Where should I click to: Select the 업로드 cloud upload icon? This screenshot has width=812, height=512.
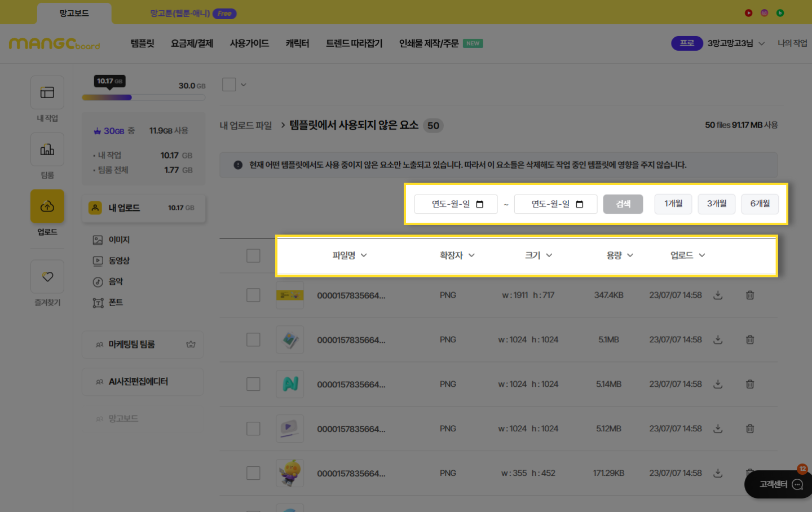(x=47, y=207)
